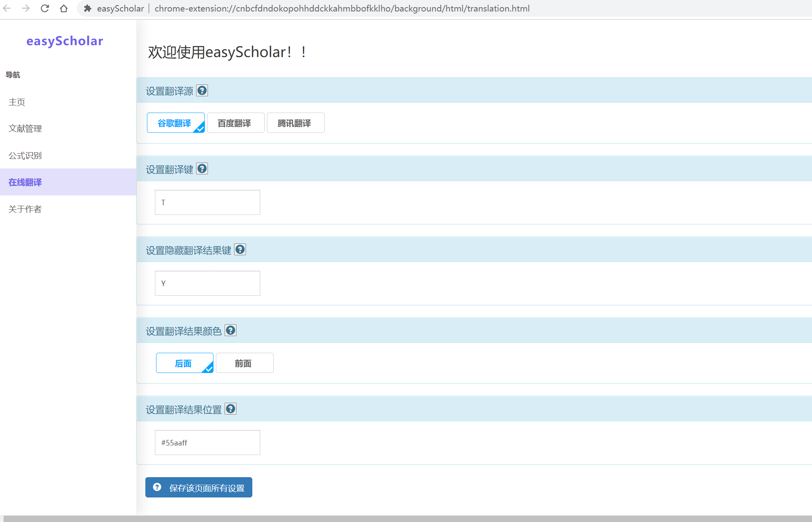Select 百度翻译 as translation source
812x522 pixels.
click(x=235, y=123)
